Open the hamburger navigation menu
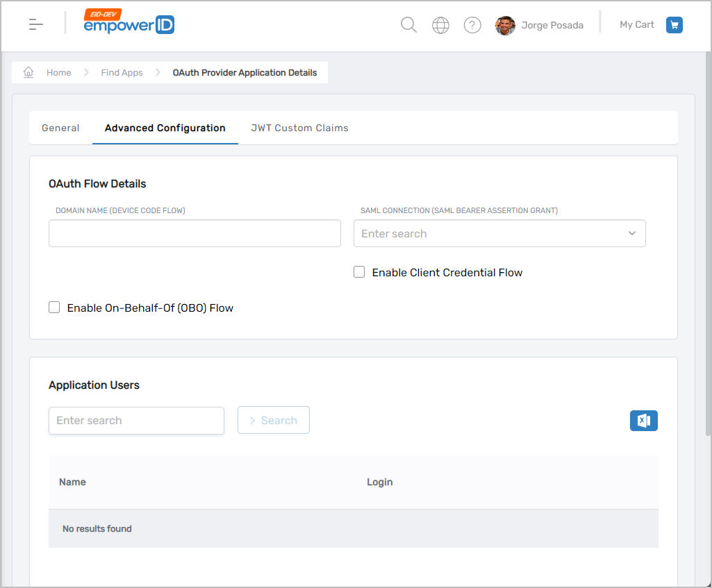 click(36, 24)
